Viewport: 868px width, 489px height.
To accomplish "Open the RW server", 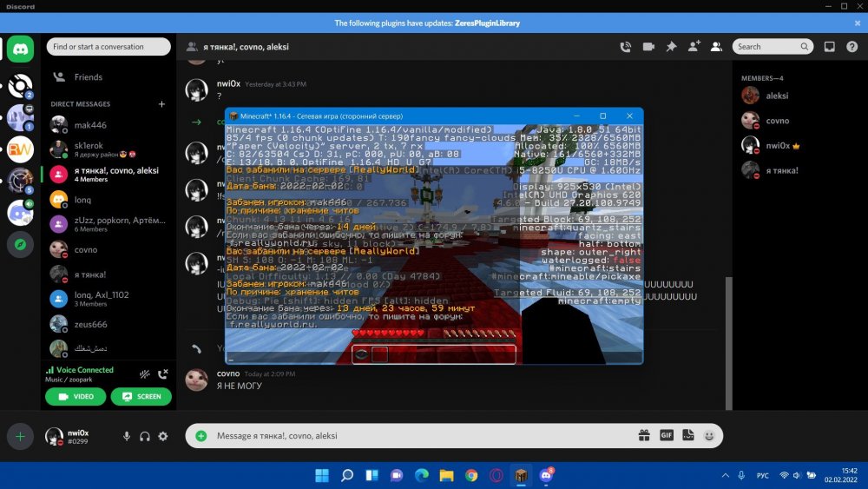I will 21,149.
